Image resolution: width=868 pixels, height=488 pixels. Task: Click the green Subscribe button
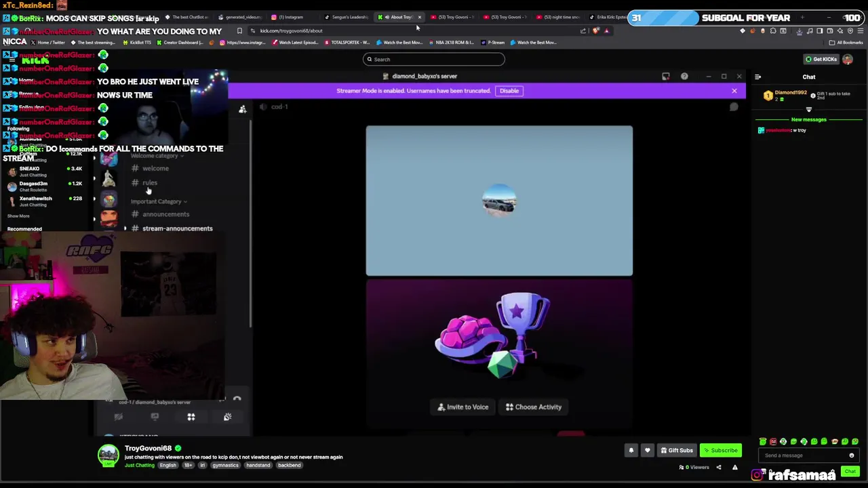pyautogui.click(x=720, y=450)
